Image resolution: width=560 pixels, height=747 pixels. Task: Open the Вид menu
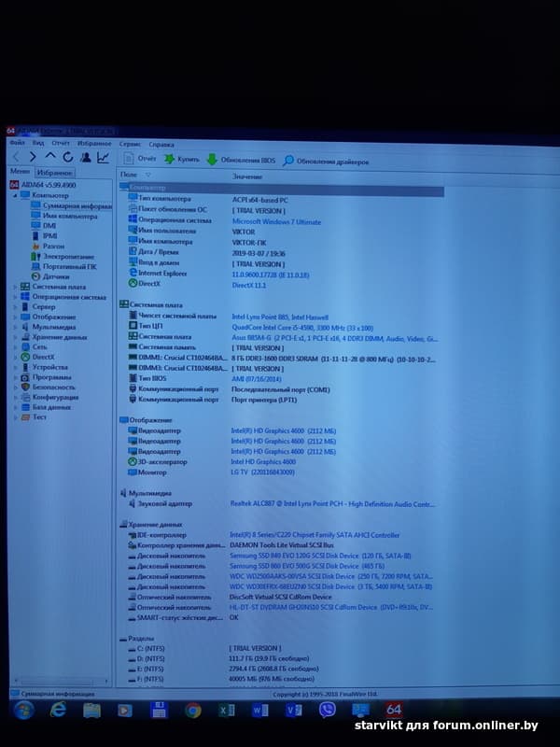pyautogui.click(x=38, y=143)
